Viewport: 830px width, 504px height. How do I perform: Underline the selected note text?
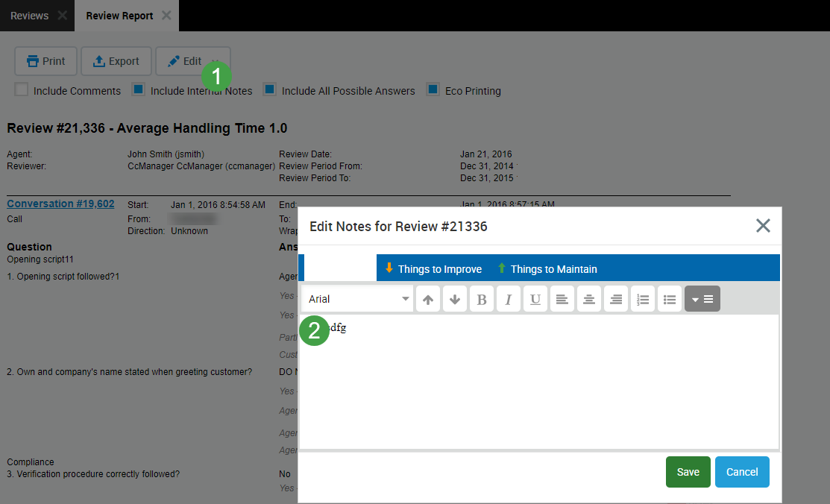pyautogui.click(x=535, y=299)
